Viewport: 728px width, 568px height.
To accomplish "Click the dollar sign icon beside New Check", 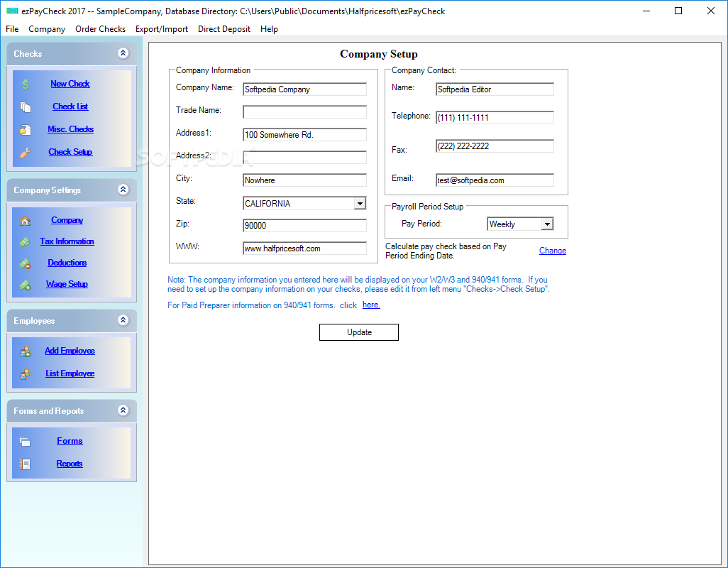I will pos(26,84).
